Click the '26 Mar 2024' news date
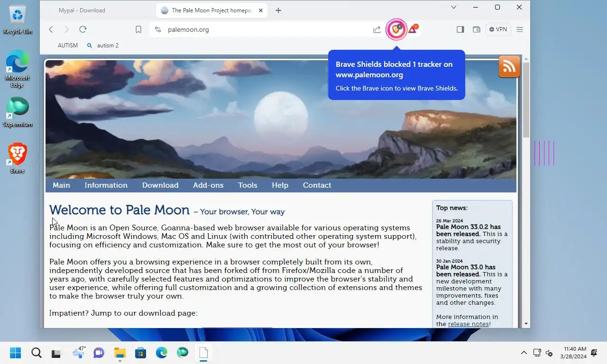607x364 pixels. pos(450,221)
